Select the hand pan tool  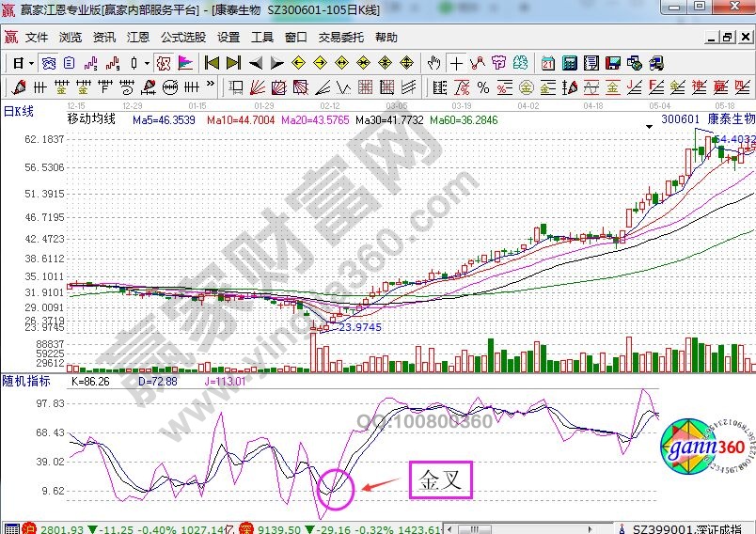coord(433,63)
